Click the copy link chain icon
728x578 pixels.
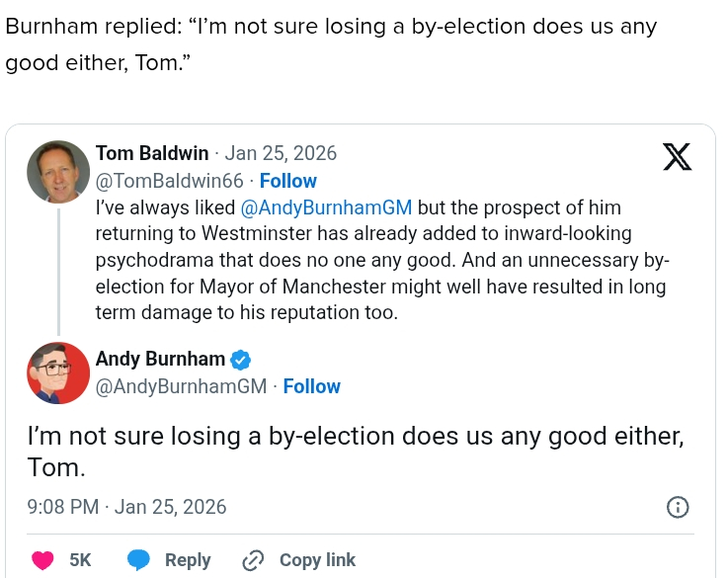[254, 560]
